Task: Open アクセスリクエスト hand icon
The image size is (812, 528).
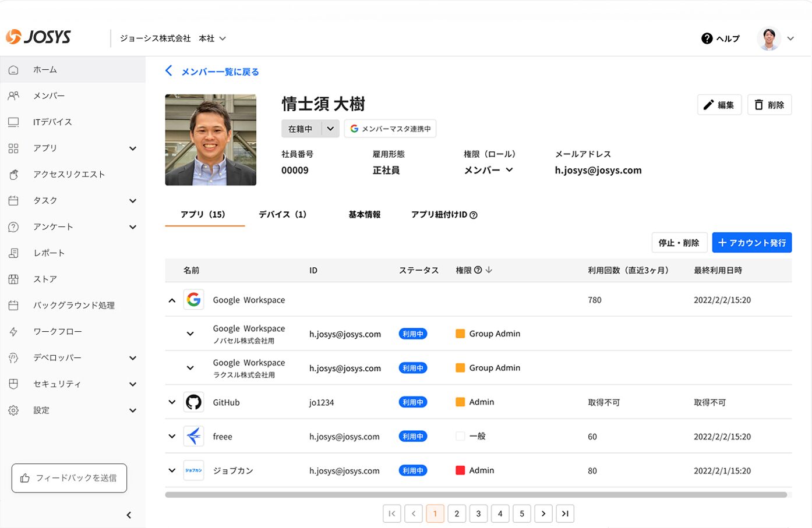Action: [13, 175]
